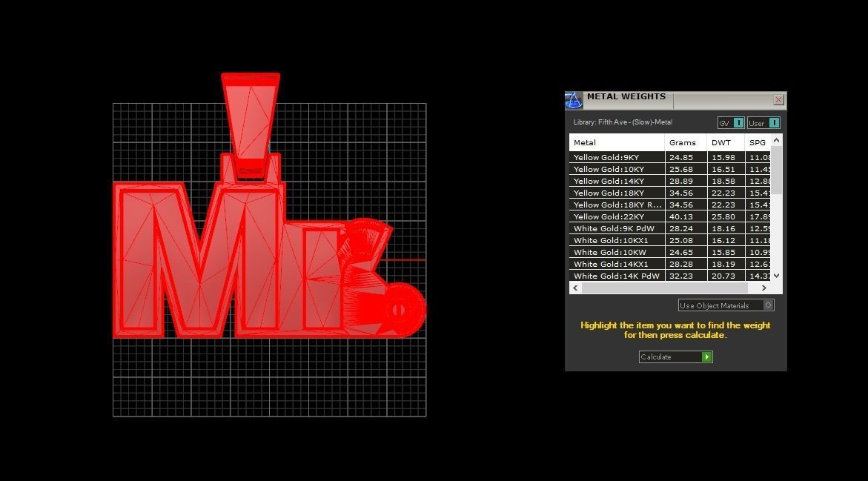Viewport: 868px width, 481px height.
Task: Click the pendant bail at top
Action: tap(251, 125)
